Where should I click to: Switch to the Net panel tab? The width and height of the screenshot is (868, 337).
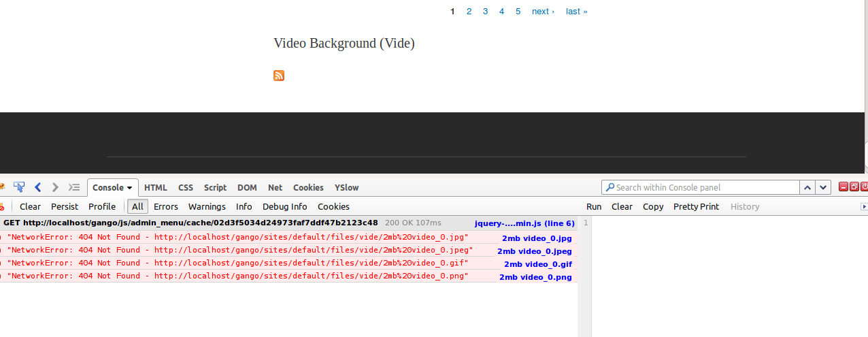(275, 188)
